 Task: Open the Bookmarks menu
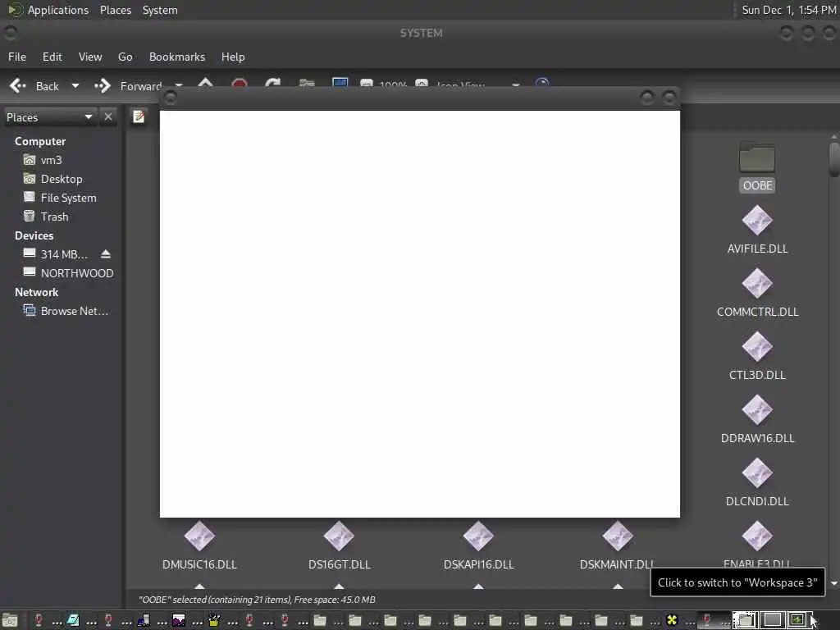coord(177,57)
